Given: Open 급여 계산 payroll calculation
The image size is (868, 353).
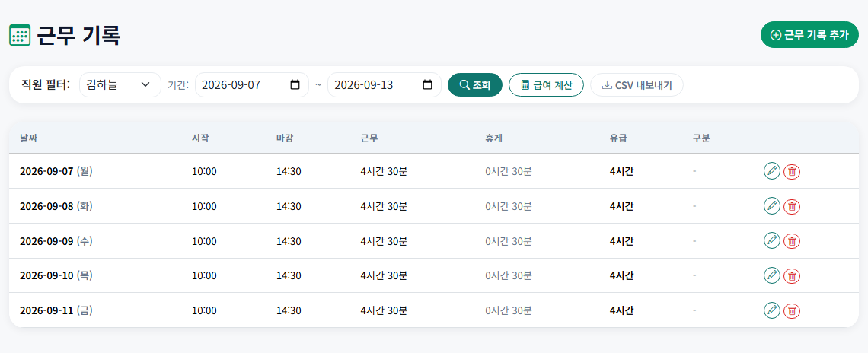Looking at the screenshot, I should pyautogui.click(x=546, y=84).
